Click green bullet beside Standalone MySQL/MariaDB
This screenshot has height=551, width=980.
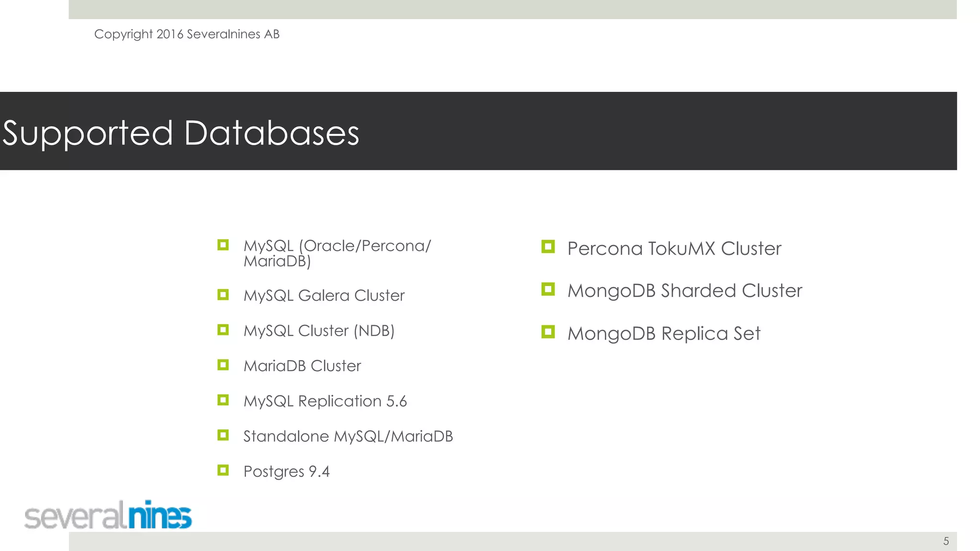(x=223, y=435)
